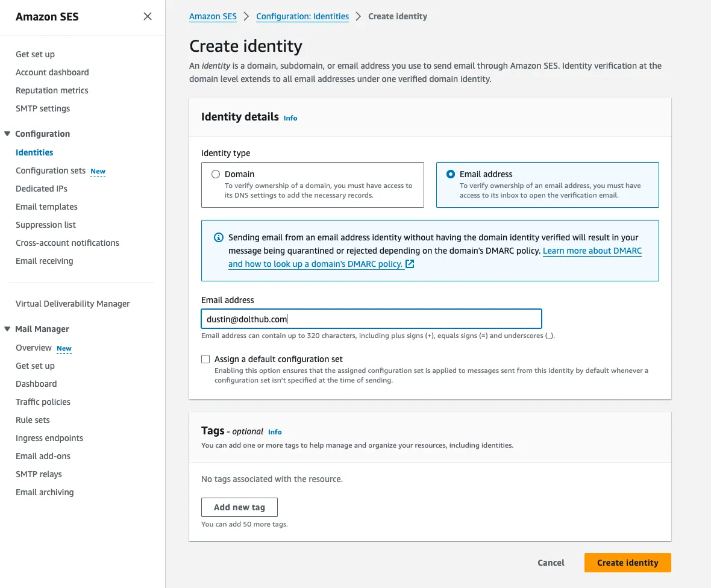Enable Assign a default configuration set
This screenshot has height=588, width=711.
[205, 358]
